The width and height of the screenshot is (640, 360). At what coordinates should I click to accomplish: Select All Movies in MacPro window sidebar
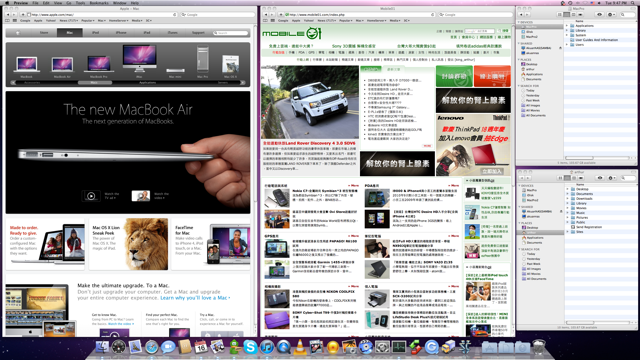click(532, 110)
